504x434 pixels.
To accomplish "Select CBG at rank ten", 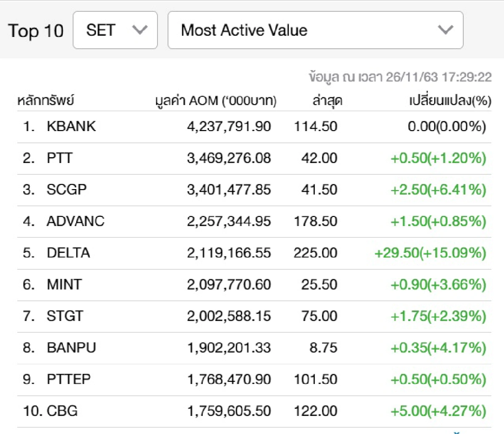I will coord(62,410).
